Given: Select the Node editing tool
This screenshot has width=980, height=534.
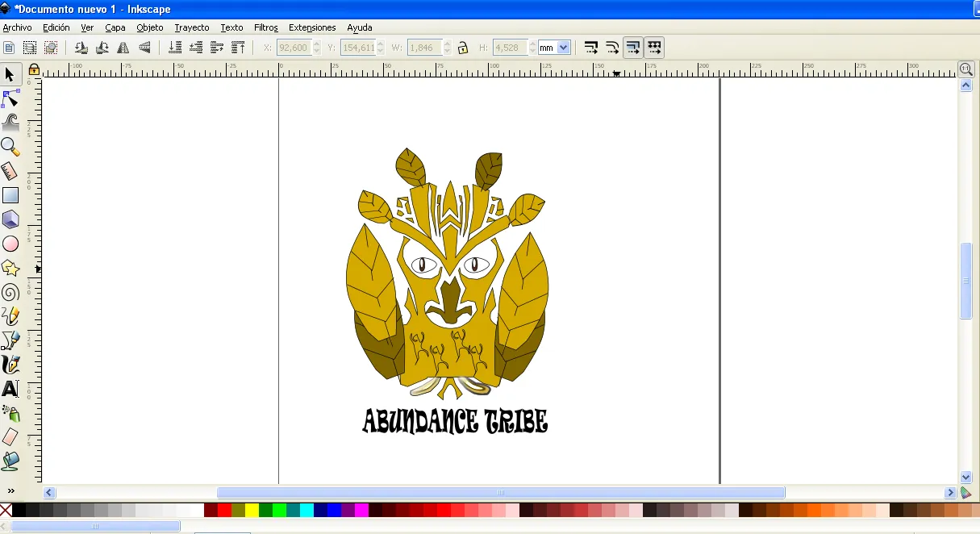Looking at the screenshot, I should click(10, 99).
